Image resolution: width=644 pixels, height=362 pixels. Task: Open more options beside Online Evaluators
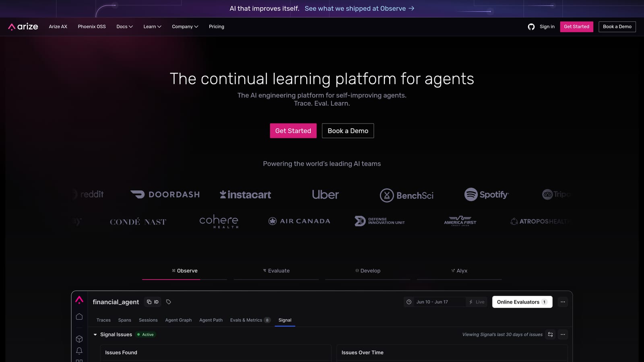tap(563, 302)
